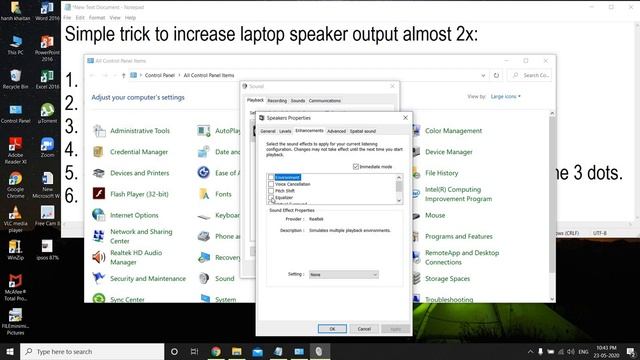640x360 pixels.
Task: Open Chrome from the taskbar
Action: point(216,351)
